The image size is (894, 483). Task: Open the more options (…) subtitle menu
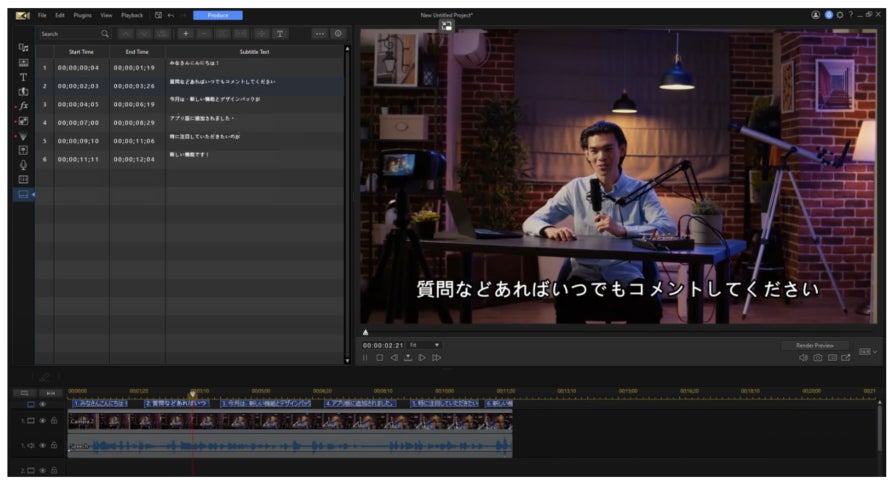pos(320,34)
